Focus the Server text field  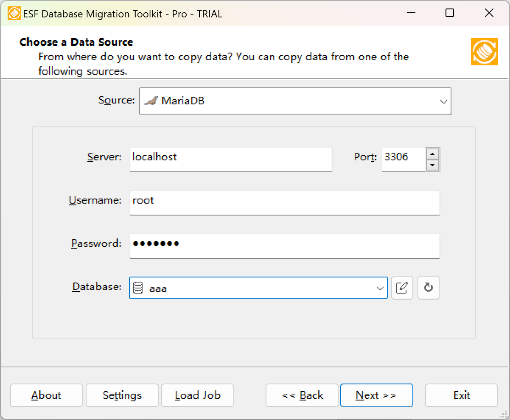pyautogui.click(x=230, y=159)
